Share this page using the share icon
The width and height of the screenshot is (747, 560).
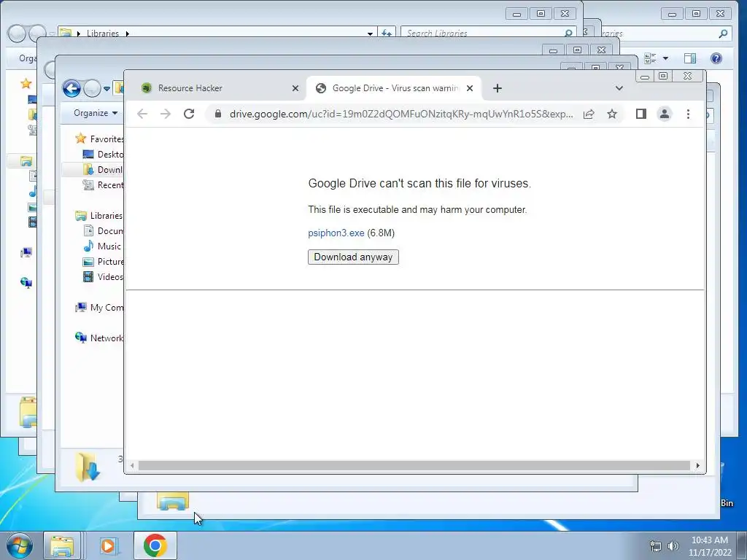tap(589, 114)
